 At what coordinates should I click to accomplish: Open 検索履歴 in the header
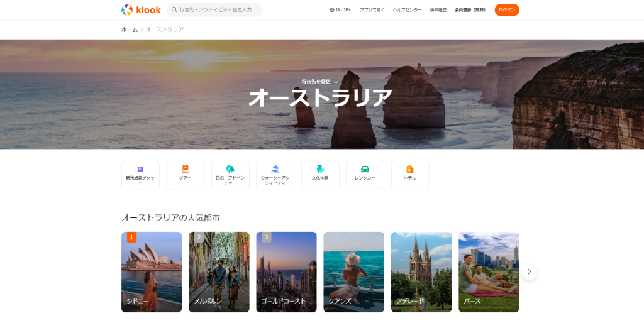pos(438,10)
